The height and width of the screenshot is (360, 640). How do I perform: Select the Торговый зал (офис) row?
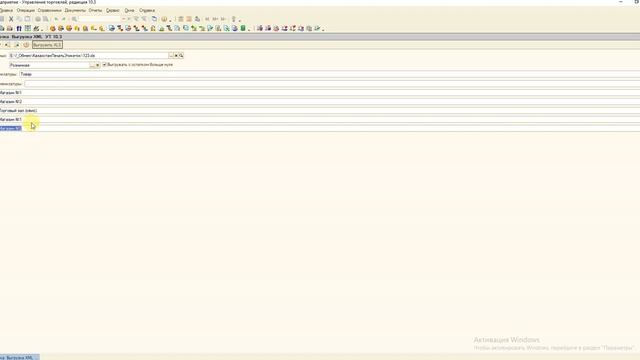coord(320,111)
